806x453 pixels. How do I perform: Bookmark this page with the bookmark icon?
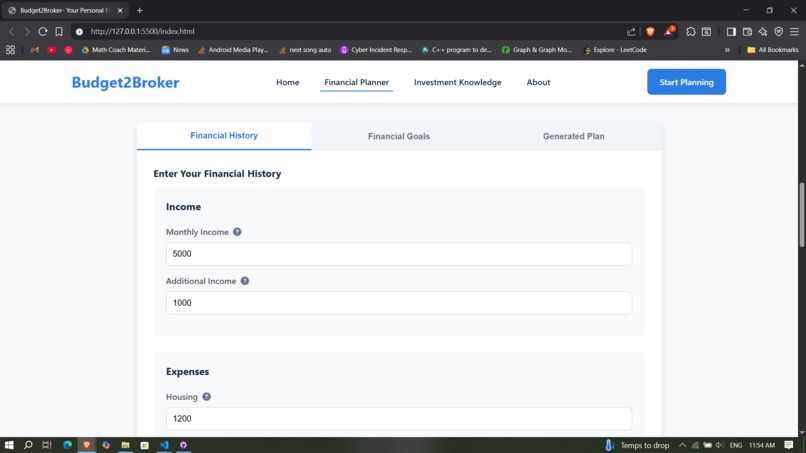(x=59, y=31)
